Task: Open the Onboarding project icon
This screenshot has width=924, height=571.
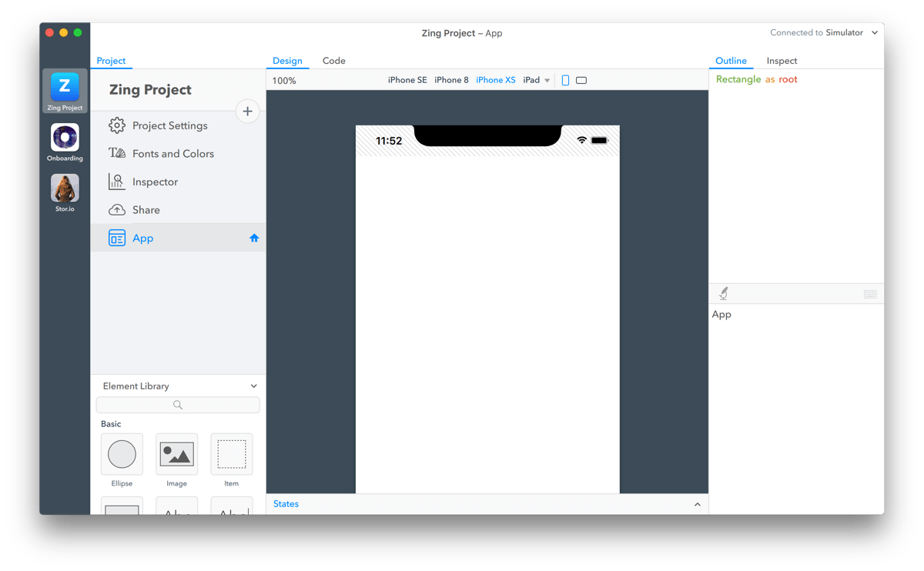Action: [x=65, y=139]
